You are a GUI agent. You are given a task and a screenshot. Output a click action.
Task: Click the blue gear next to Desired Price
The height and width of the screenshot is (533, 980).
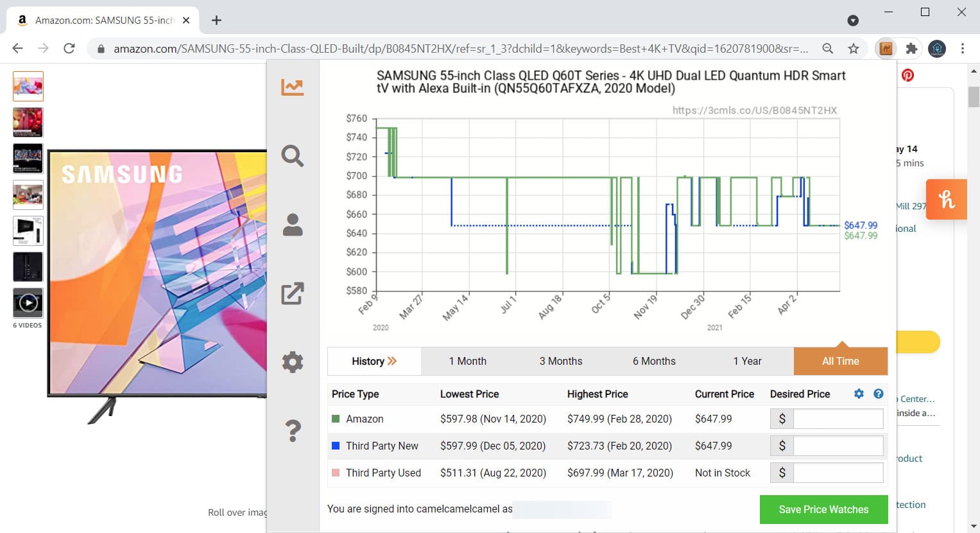click(859, 394)
